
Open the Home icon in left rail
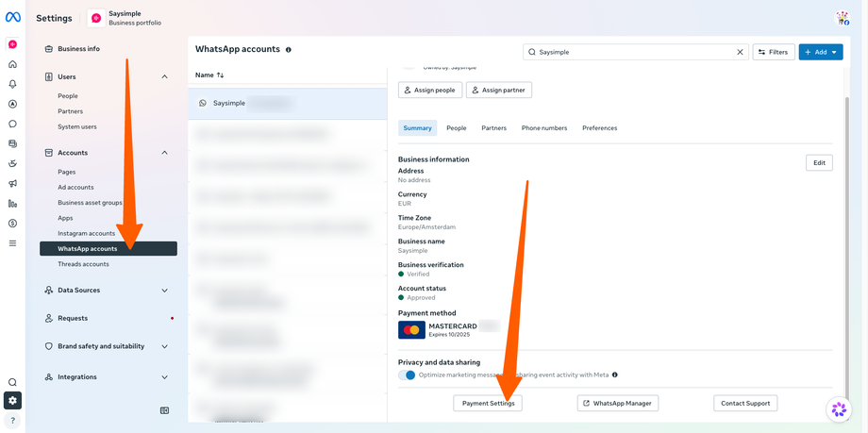(x=12, y=64)
